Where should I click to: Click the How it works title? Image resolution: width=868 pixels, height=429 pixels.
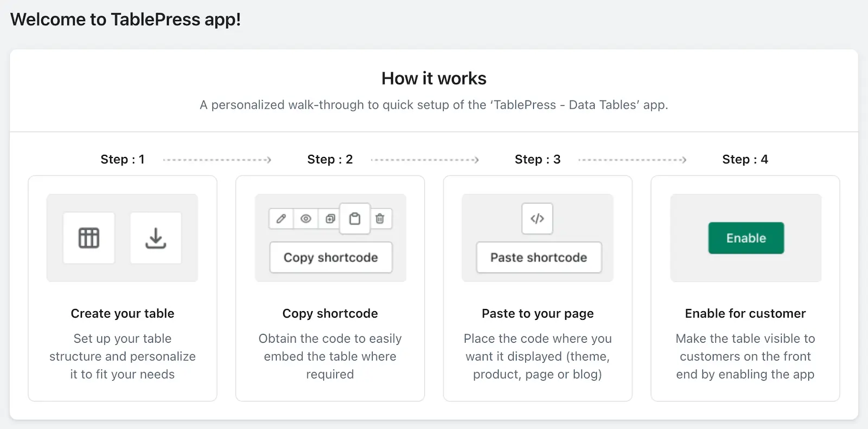click(434, 78)
